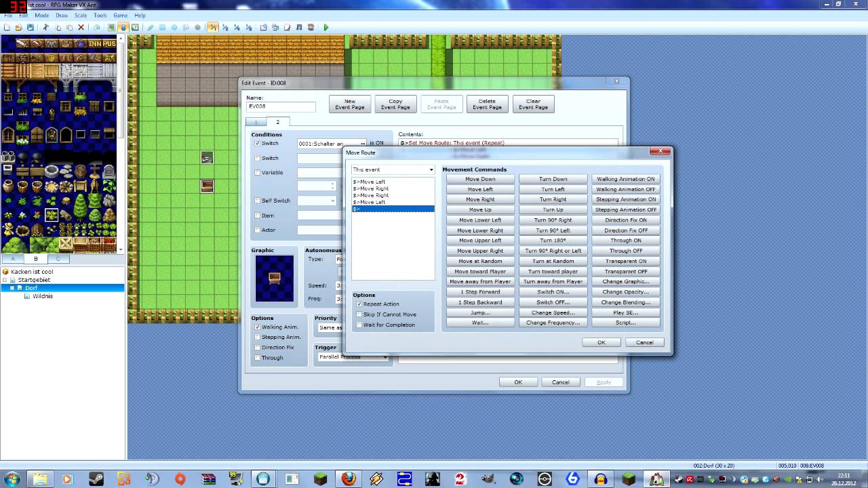
Task: Click the tileset palette vertical scrollbar
Action: (121, 144)
